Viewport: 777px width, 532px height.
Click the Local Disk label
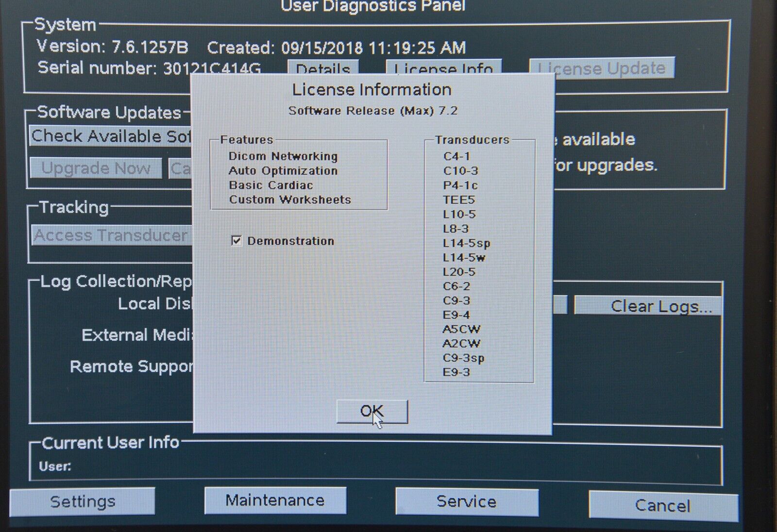(x=155, y=304)
